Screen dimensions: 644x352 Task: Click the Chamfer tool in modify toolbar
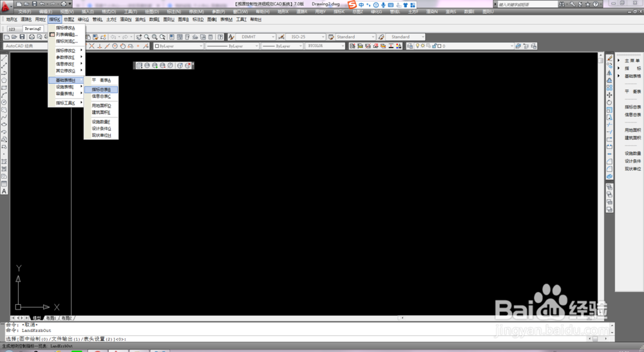(x=609, y=162)
